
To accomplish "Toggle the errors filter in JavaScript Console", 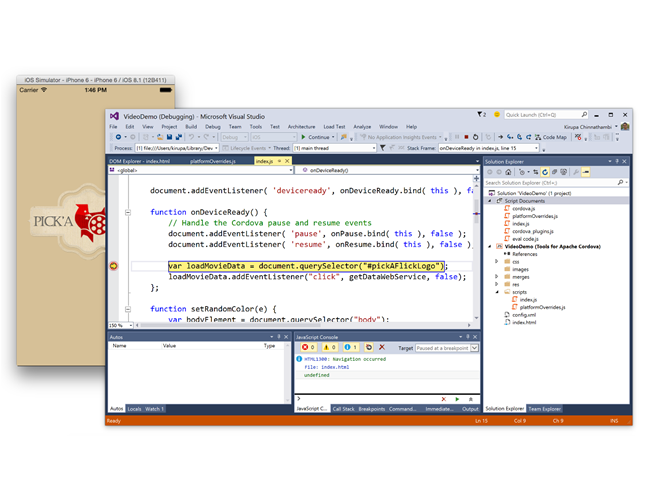I will pos(309,347).
